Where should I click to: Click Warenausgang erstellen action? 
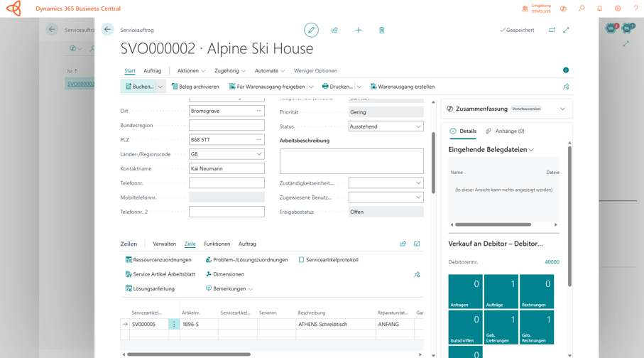click(403, 87)
